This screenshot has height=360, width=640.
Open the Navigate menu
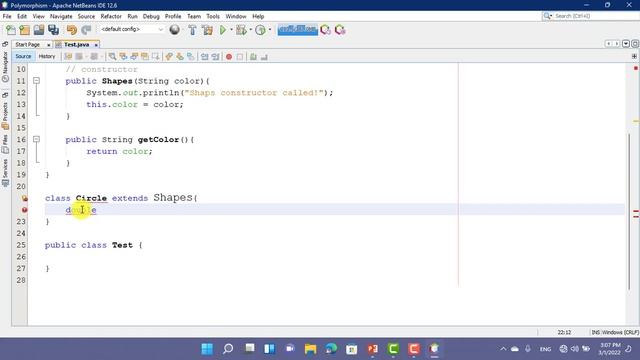coord(61,16)
